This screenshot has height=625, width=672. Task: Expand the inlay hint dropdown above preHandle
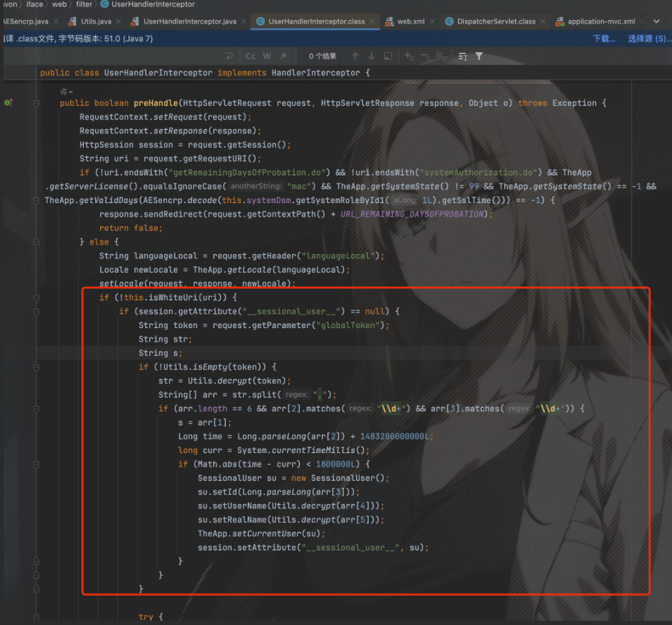pos(67,91)
